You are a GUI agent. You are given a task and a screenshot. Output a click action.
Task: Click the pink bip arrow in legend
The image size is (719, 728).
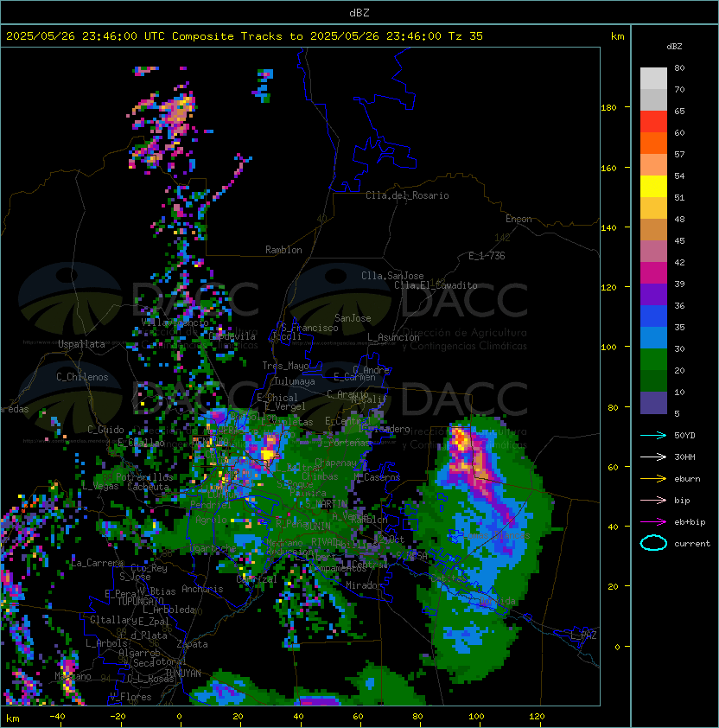pos(653,501)
